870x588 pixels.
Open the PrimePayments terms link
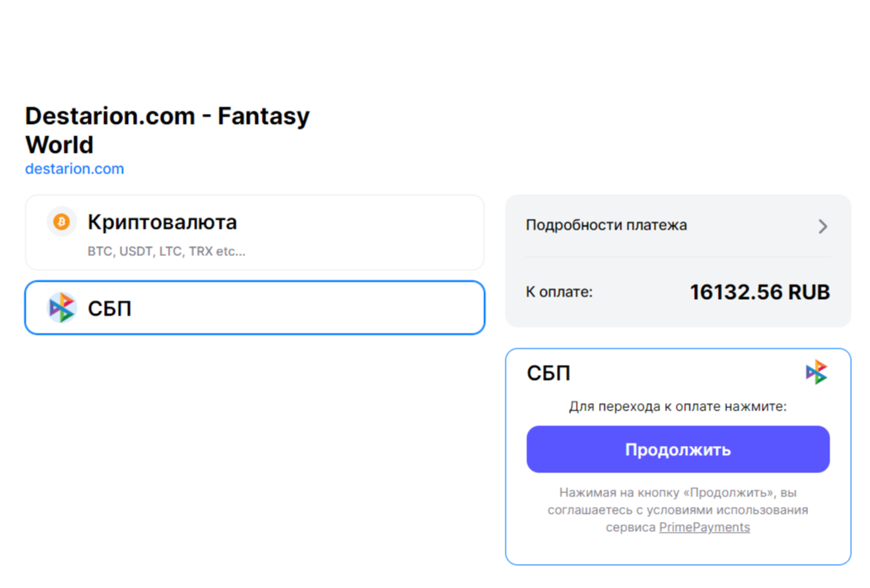pyautogui.click(x=704, y=528)
